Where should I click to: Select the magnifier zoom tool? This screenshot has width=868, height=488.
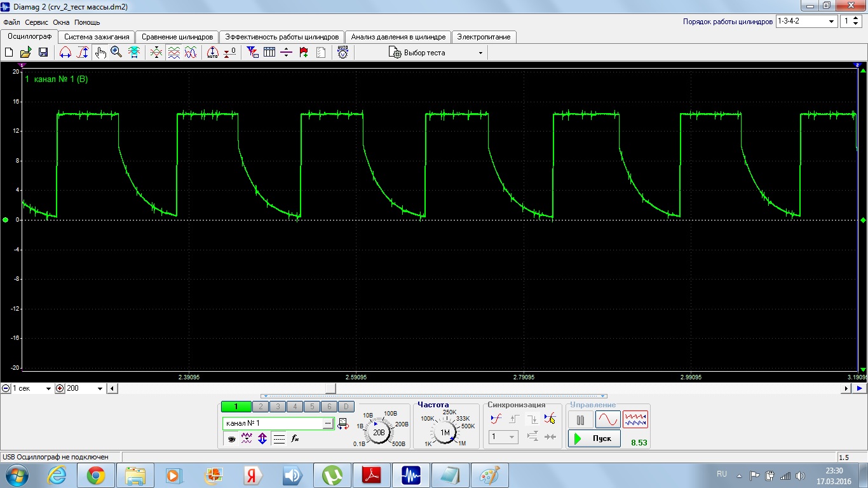click(116, 53)
